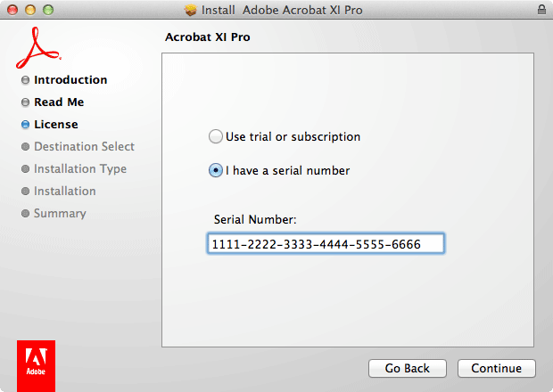Select the License step in the sidebar
The image size is (553, 392).
[56, 125]
